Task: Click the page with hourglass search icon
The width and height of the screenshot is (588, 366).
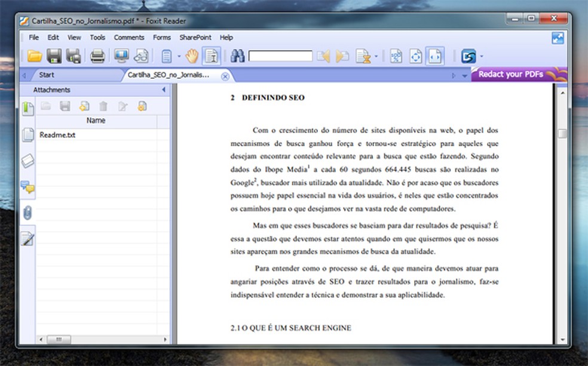Action: (363, 56)
